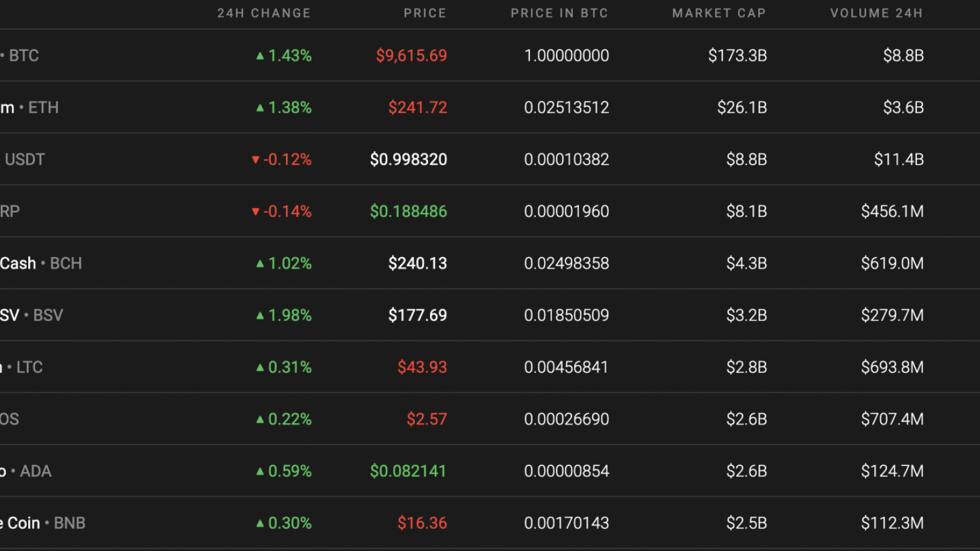Open the ETH coin row label
This screenshot has width=980, height=551.
pyautogui.click(x=43, y=108)
